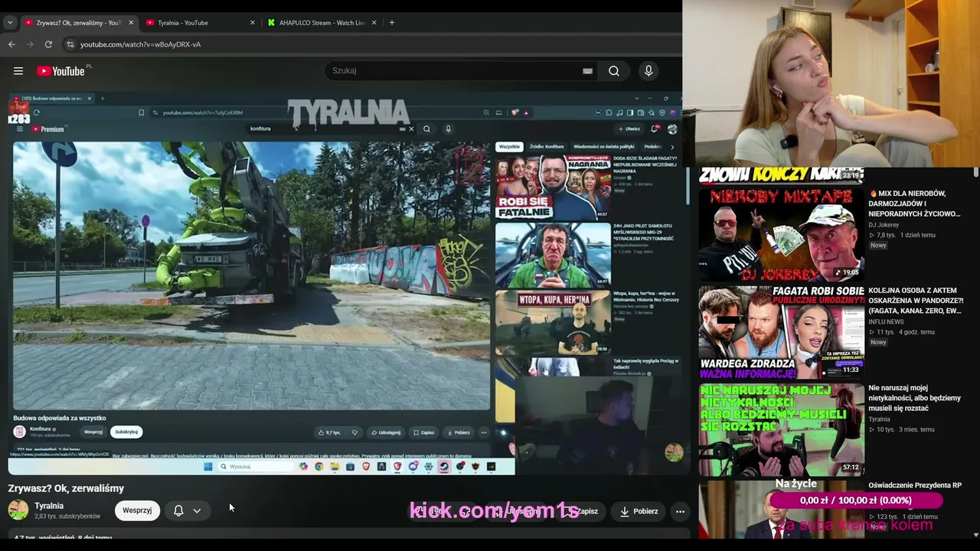The width and height of the screenshot is (980, 551).
Task: Click Subskrybuj for the Konfitura channel
Action: [126, 432]
